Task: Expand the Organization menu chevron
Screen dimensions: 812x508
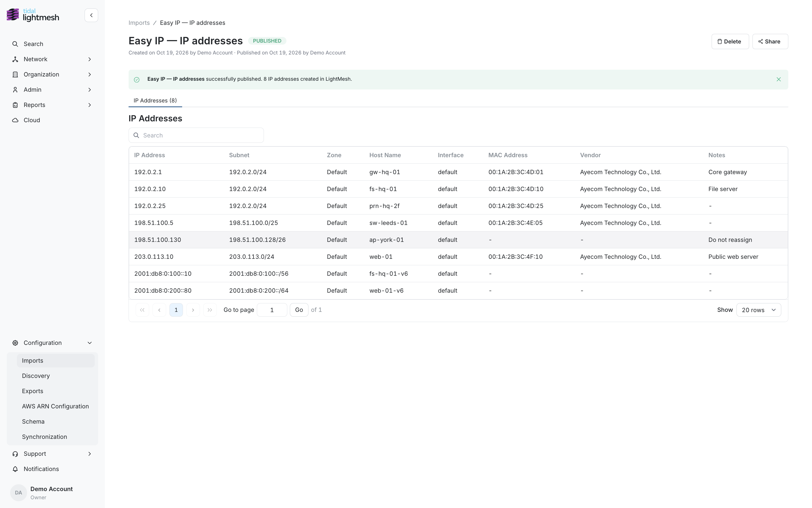Action: 90,75
